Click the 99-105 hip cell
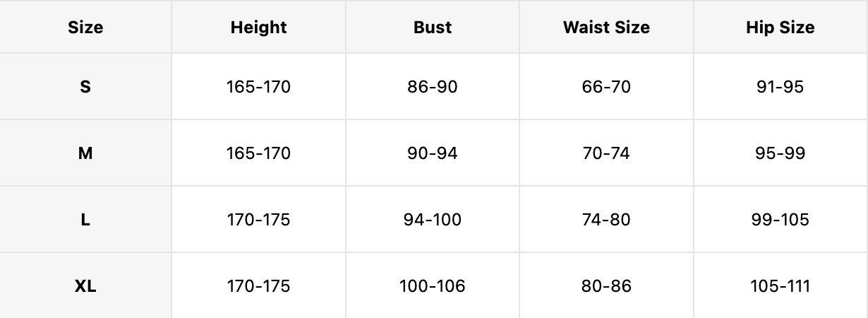Viewport: 868px width, 318px height. pos(780,220)
